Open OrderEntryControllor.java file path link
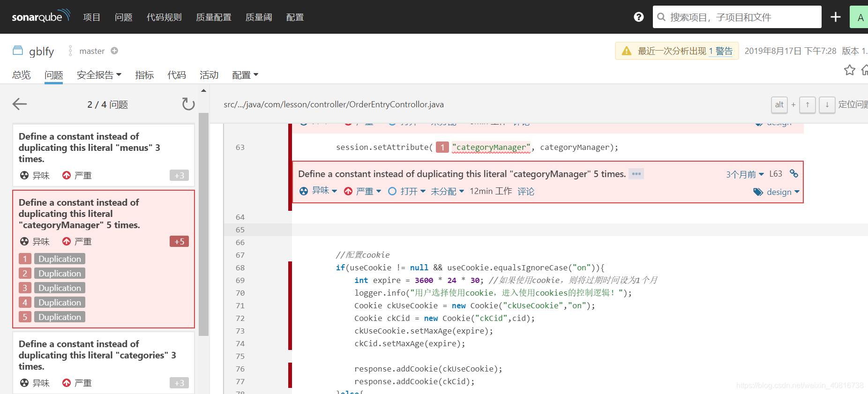868x394 pixels. 334,104
